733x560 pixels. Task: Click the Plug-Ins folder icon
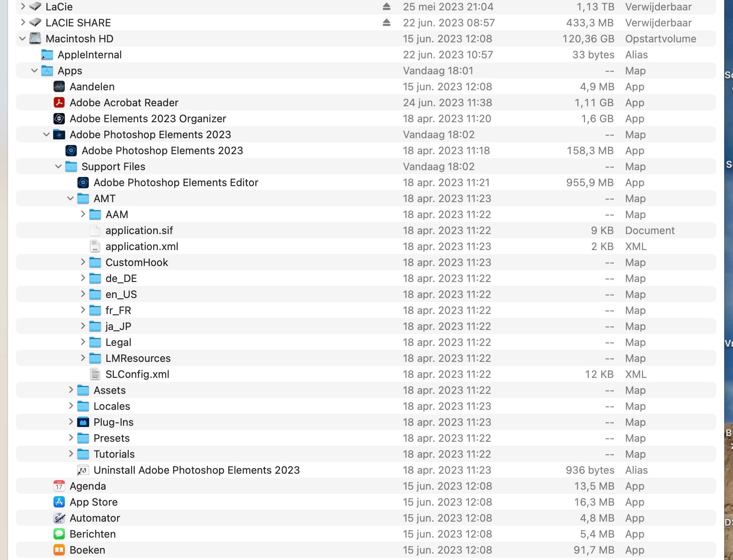(83, 422)
